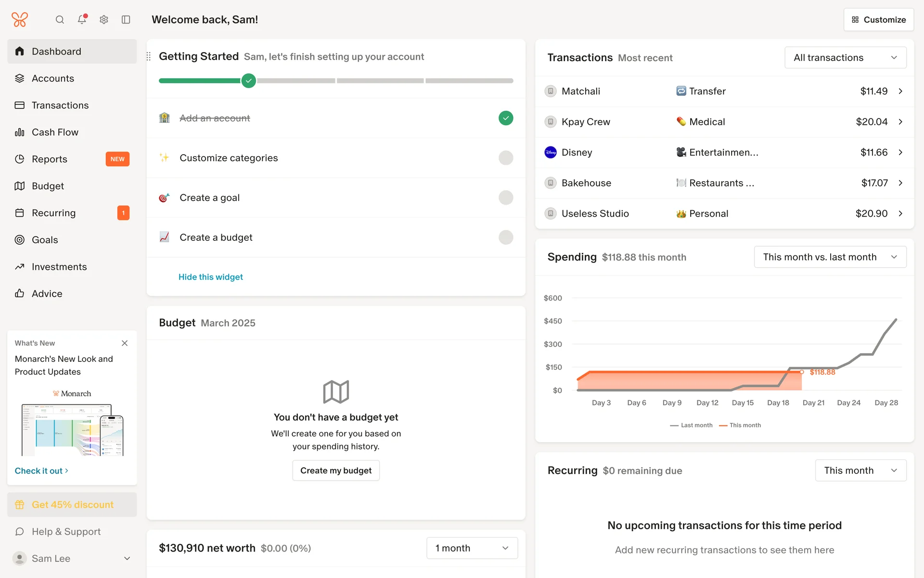Viewport: 924px width, 578px height.
Task: Open the settings gear icon
Action: click(104, 20)
